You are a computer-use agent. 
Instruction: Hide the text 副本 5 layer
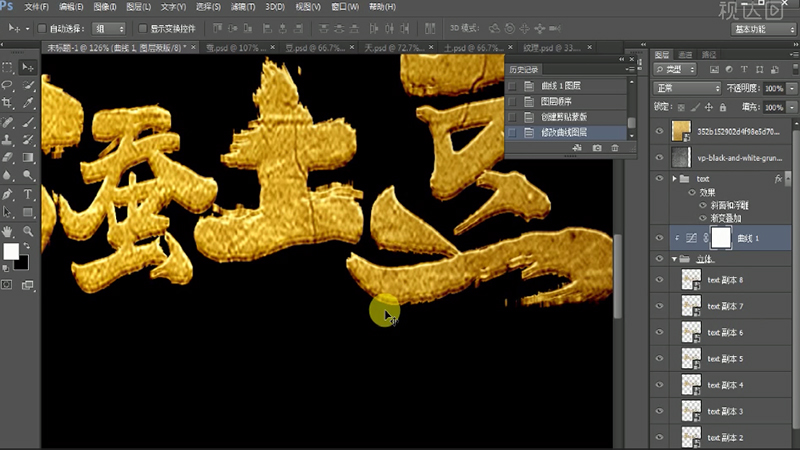point(659,358)
